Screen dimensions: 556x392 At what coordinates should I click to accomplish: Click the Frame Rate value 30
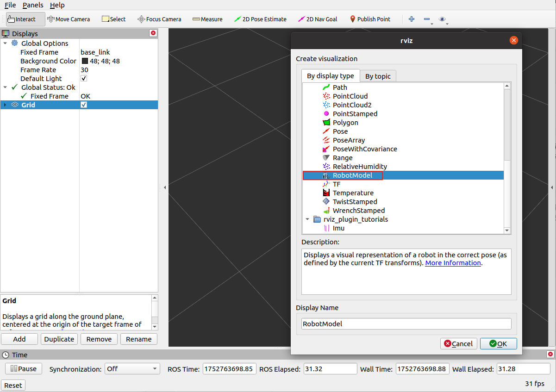click(x=84, y=69)
